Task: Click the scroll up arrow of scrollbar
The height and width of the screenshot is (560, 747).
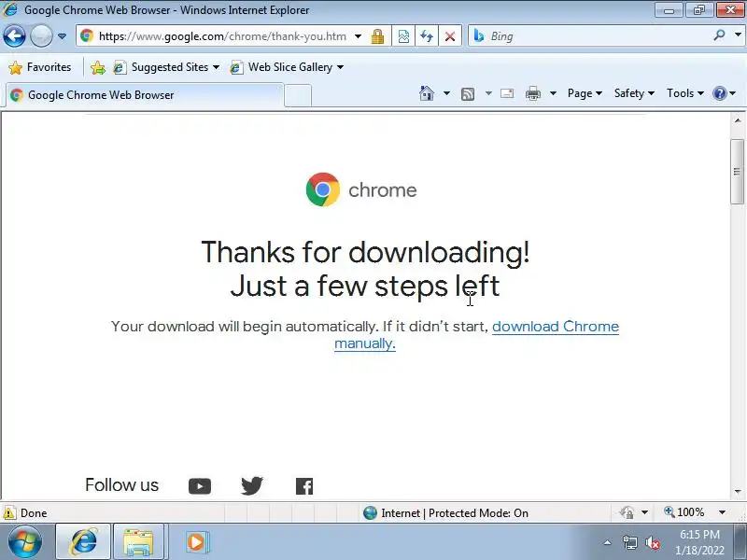Action: point(738,120)
